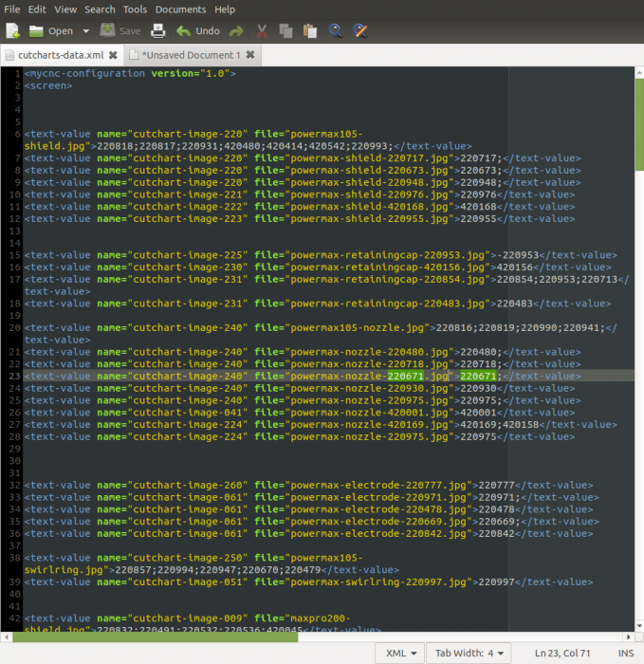Screen dimensions: 644x664
Task: Close the cutcharts-data.xml tab
Action: click(x=112, y=55)
